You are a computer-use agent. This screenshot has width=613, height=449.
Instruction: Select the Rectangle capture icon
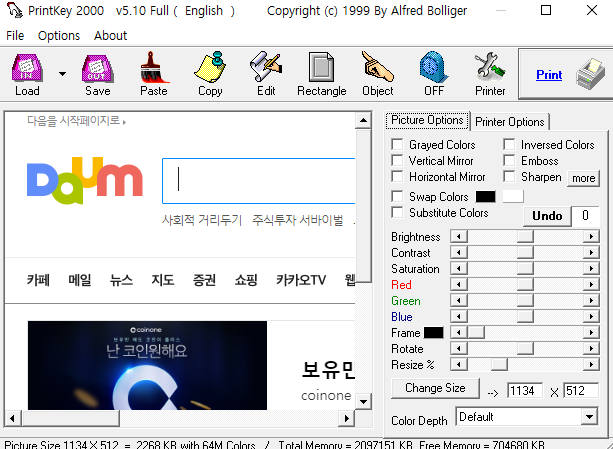pyautogui.click(x=322, y=67)
